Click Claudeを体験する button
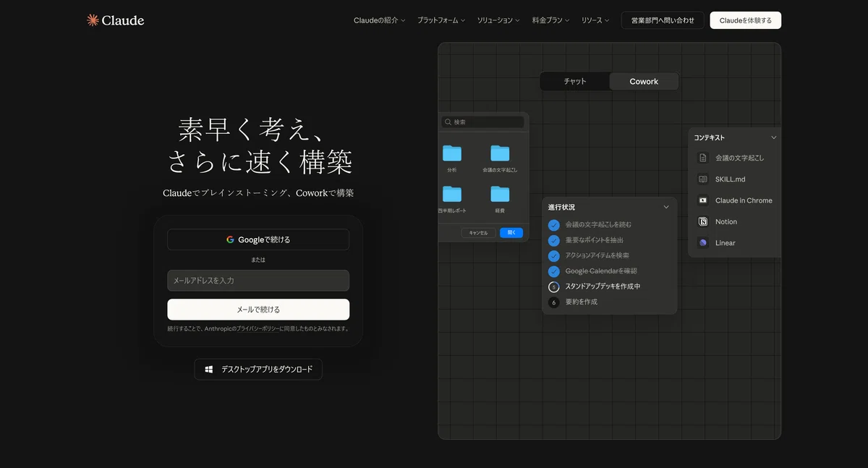 coord(746,20)
